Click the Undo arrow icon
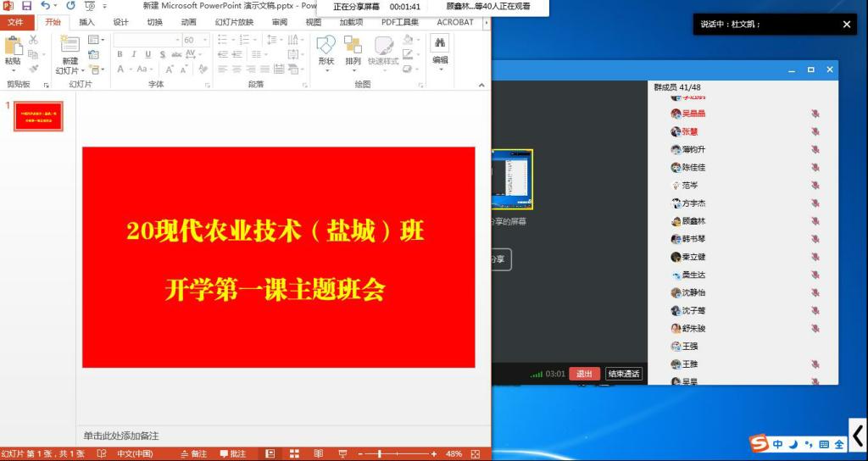868x461 pixels. click(45, 6)
